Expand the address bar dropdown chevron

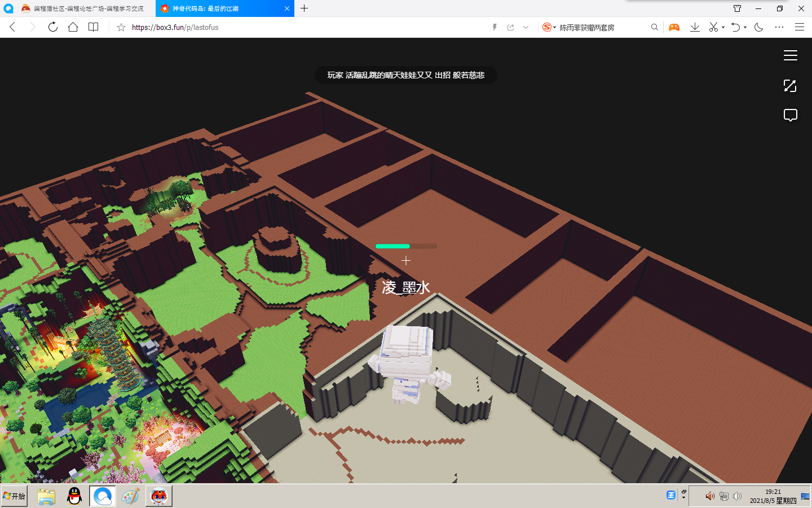tap(526, 27)
